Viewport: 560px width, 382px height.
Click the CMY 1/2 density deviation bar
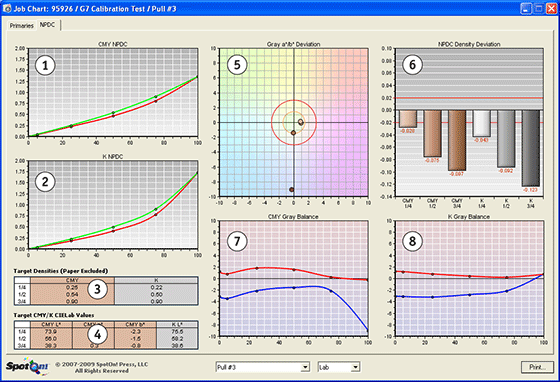coord(432,133)
